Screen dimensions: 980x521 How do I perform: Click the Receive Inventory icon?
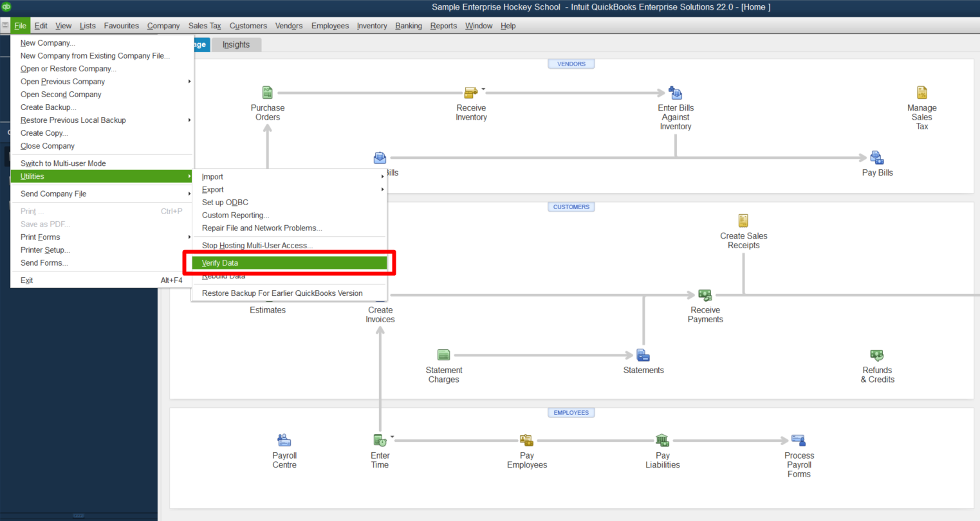pyautogui.click(x=471, y=93)
